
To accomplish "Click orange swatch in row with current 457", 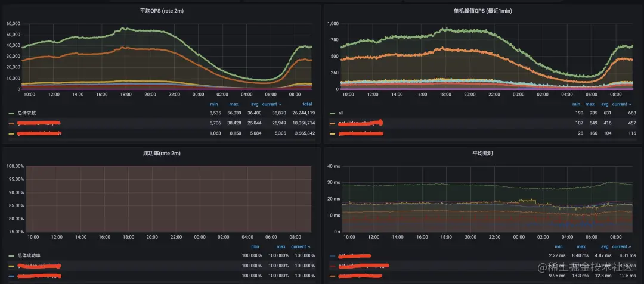I will click(332, 123).
